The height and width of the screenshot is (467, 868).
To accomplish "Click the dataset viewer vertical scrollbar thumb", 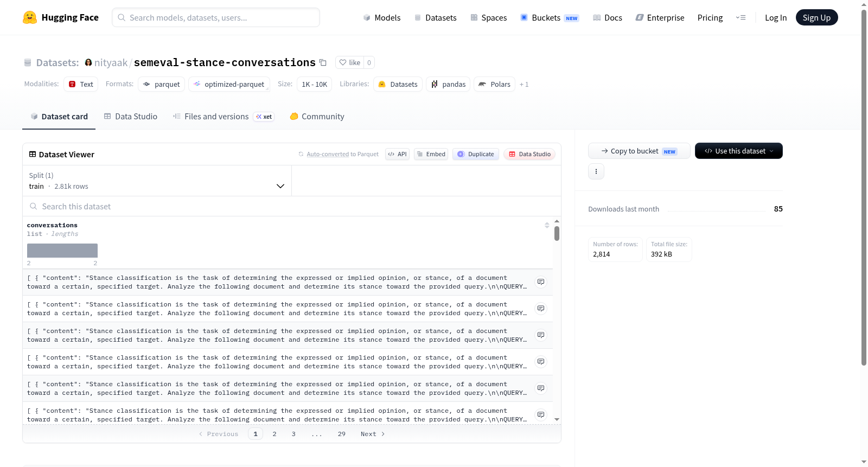I will click(x=557, y=234).
